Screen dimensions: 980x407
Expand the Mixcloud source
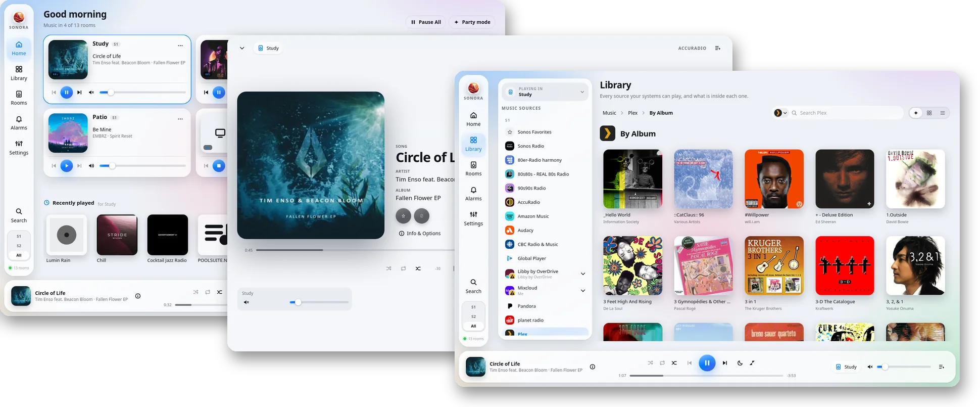[583, 291]
